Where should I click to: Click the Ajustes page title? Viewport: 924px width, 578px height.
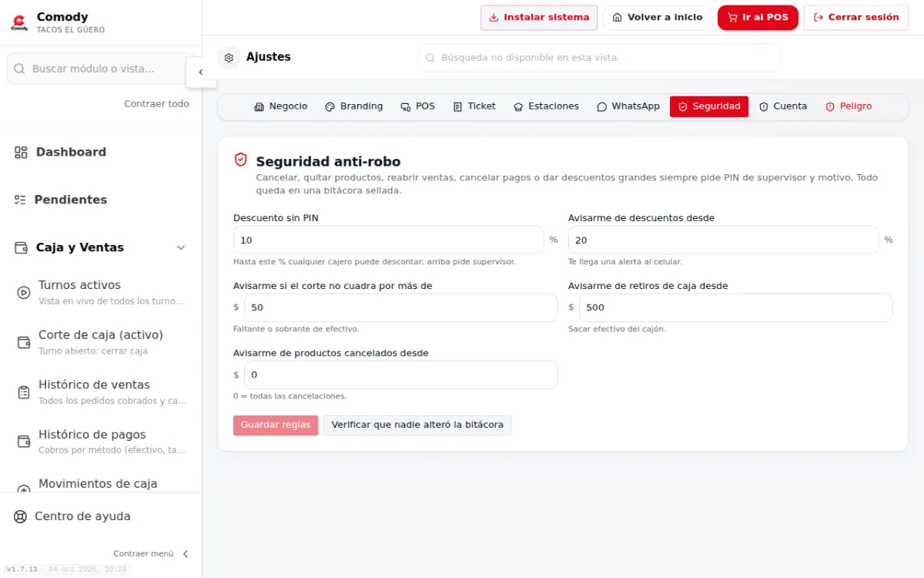(269, 57)
